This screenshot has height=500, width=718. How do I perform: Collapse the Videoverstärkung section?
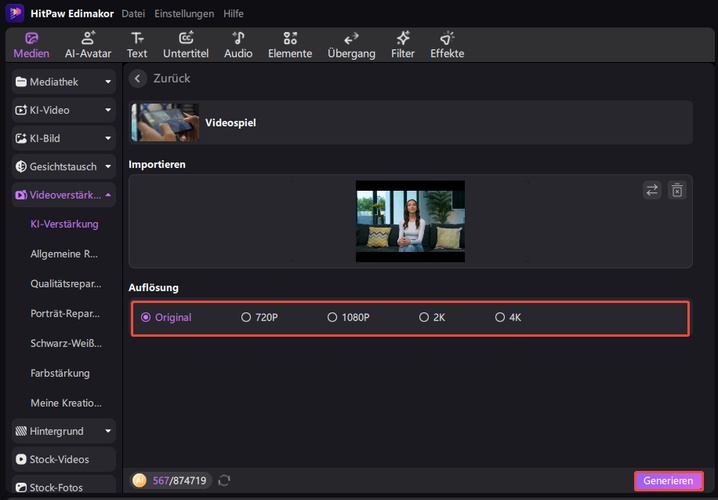click(x=64, y=195)
